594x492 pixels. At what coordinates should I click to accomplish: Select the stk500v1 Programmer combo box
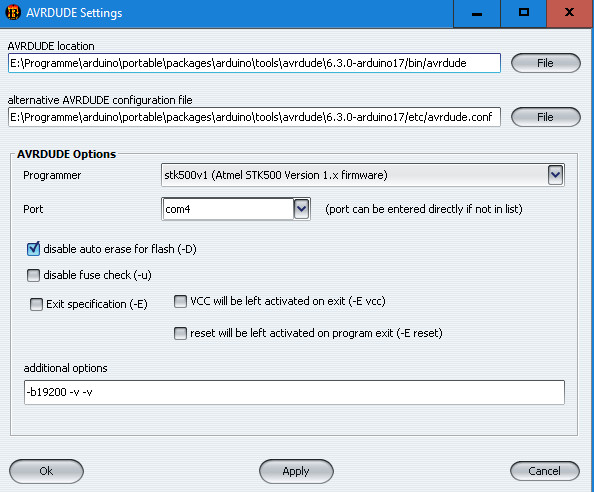pyautogui.click(x=363, y=175)
